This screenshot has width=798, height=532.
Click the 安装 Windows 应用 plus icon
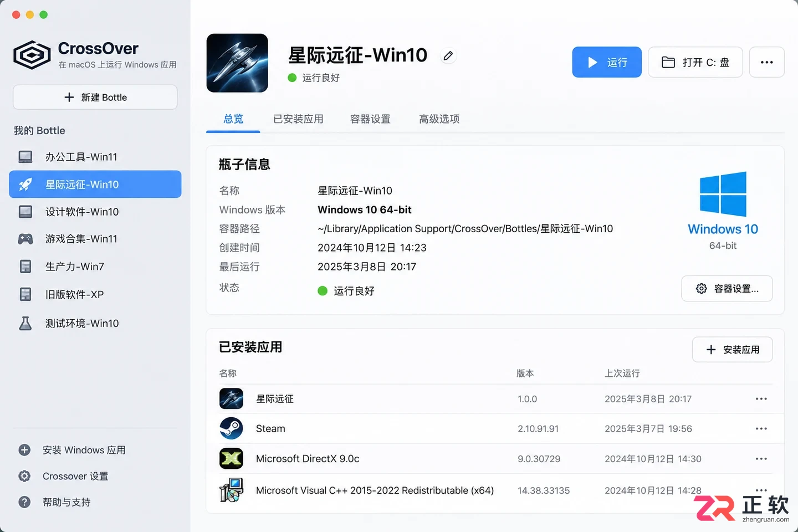coord(24,450)
